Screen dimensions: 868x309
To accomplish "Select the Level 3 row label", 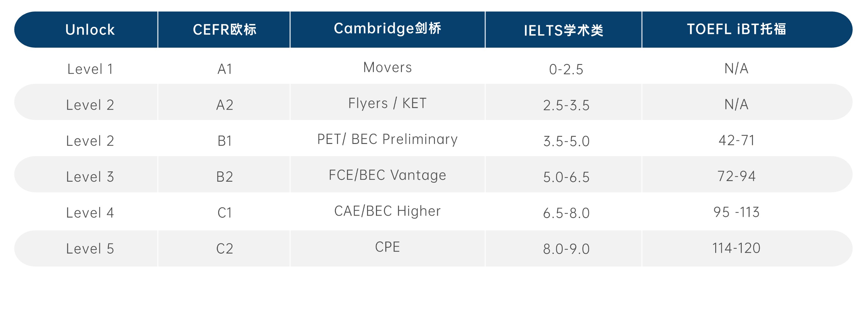I will 90,177.
